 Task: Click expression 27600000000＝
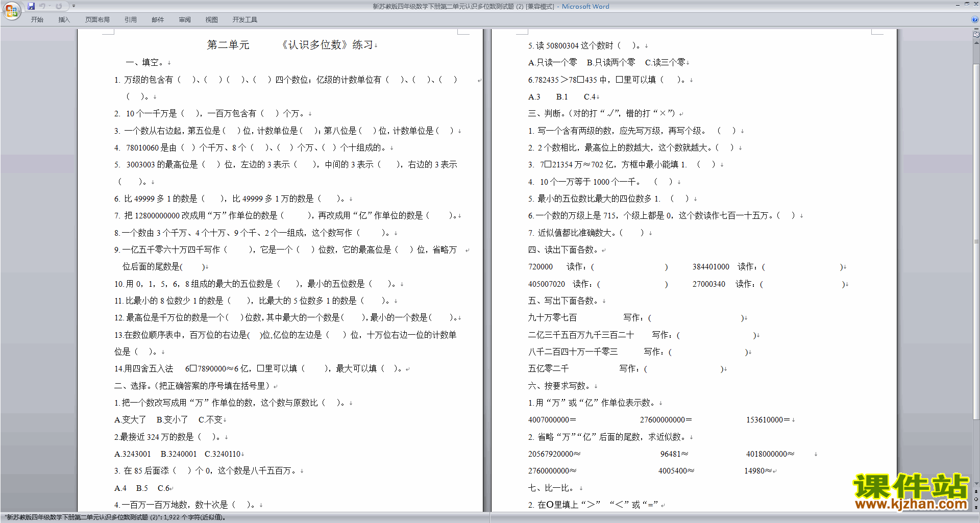point(666,419)
